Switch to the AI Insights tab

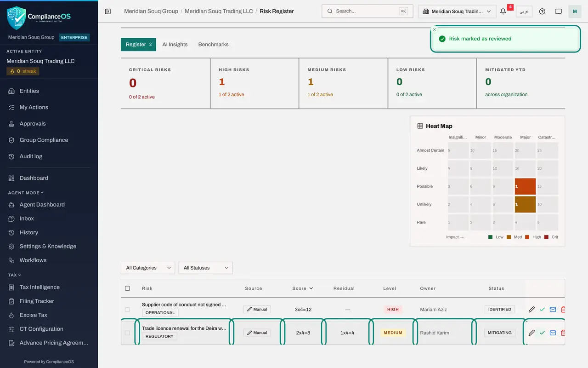175,45
